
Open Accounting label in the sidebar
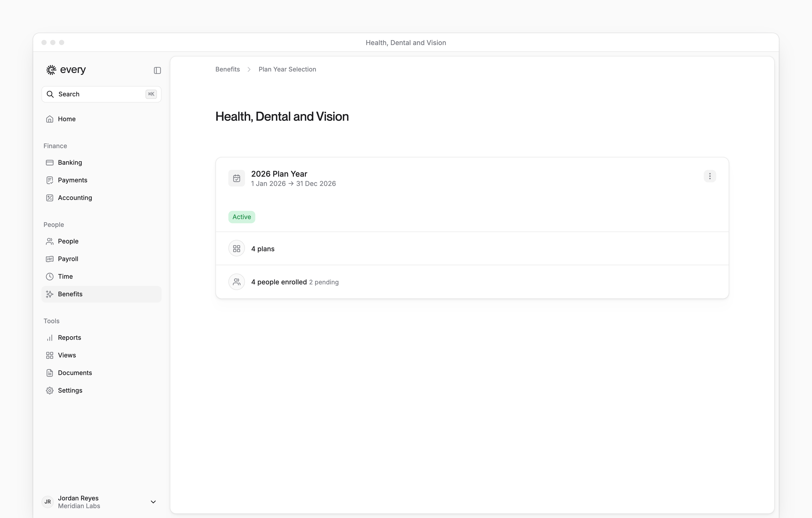(75, 198)
